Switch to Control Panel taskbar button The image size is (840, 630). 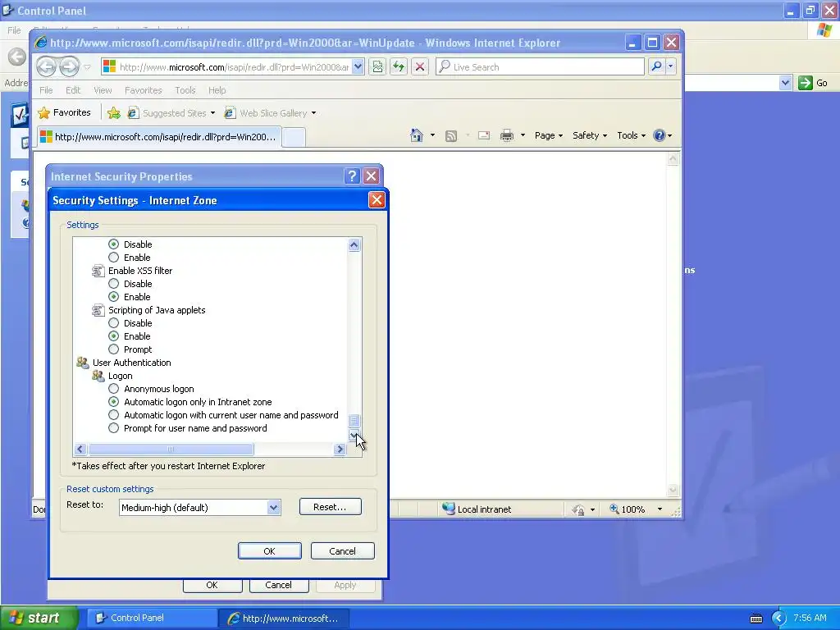(152, 618)
